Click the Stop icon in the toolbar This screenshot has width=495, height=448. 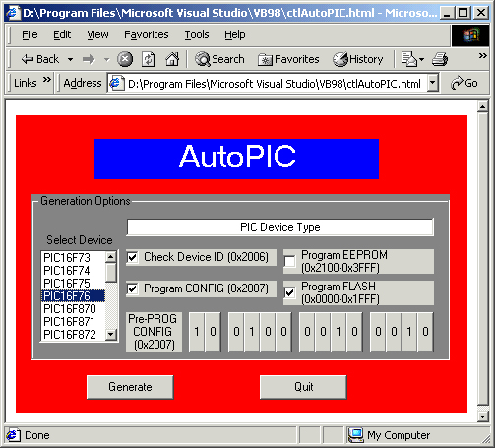click(125, 59)
